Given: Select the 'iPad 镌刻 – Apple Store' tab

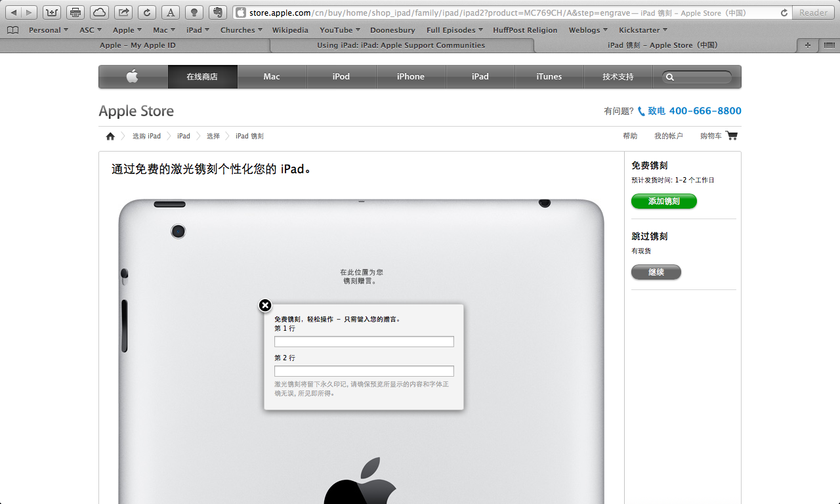Looking at the screenshot, I should [x=663, y=45].
